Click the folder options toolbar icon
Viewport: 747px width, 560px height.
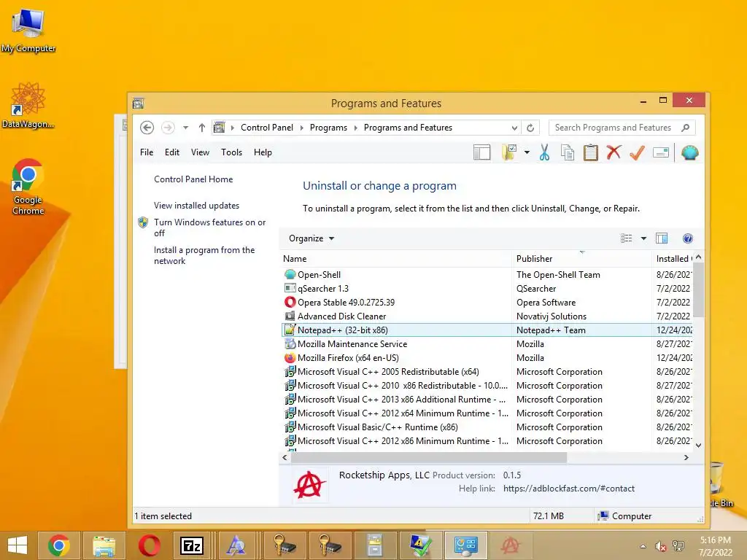508,152
